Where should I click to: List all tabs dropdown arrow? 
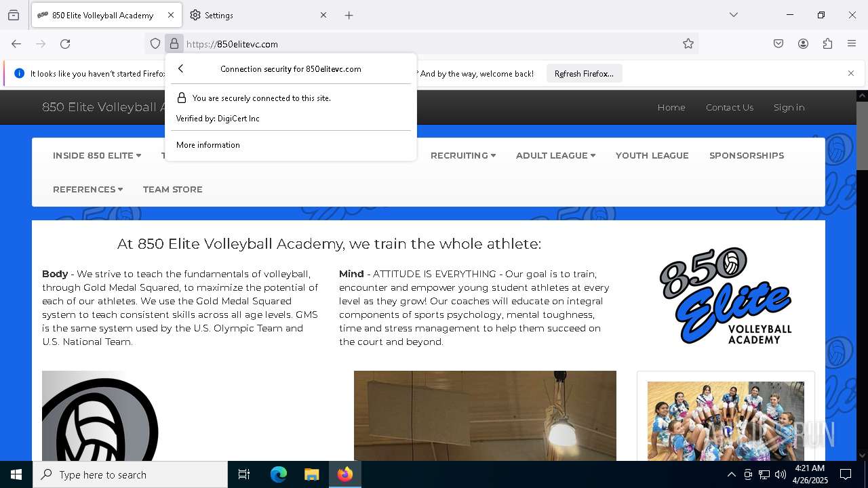click(734, 15)
